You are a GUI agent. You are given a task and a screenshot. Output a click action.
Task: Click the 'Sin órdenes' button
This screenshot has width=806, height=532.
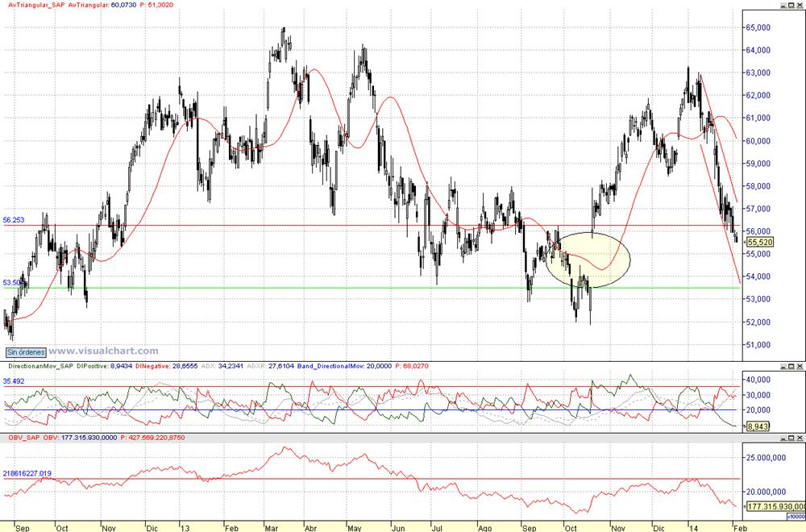coord(26,352)
